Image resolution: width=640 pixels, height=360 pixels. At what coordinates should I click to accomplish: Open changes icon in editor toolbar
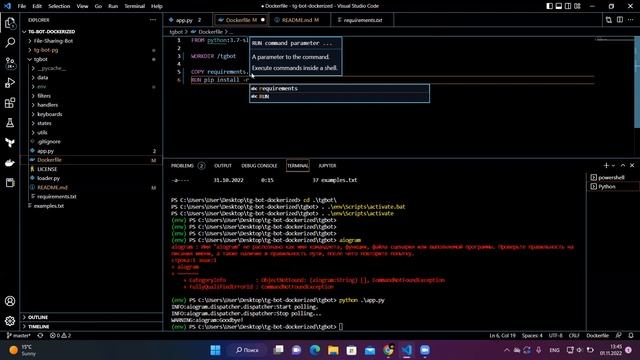tap(609, 20)
